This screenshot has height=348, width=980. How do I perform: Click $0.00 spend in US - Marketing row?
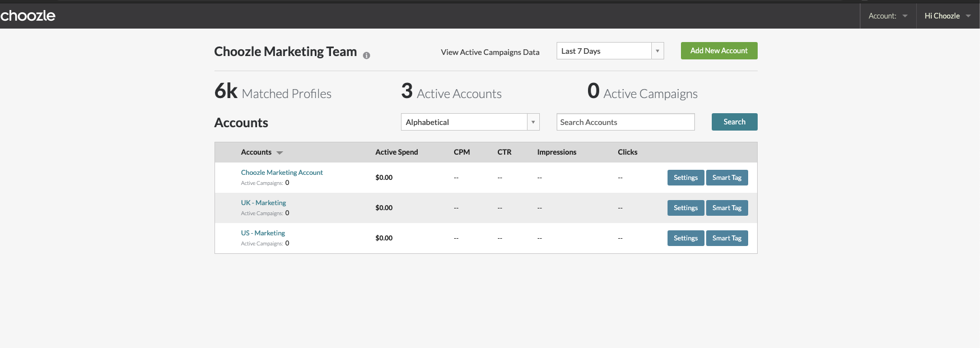click(384, 238)
